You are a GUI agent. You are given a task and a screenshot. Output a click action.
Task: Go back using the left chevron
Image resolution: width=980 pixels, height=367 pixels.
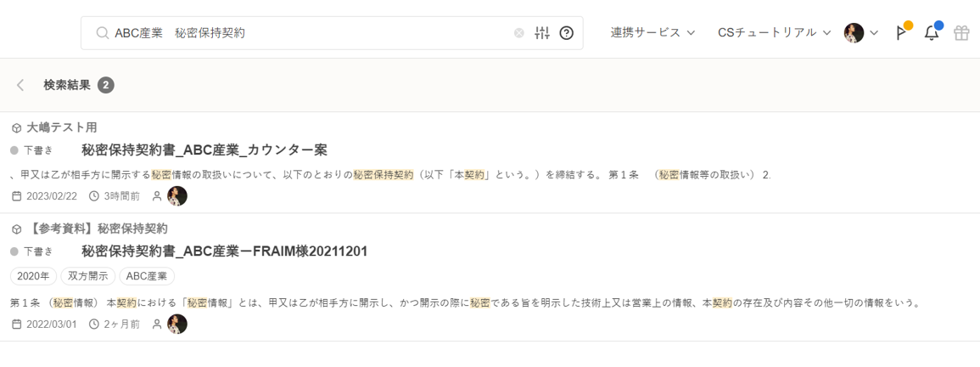[20, 85]
